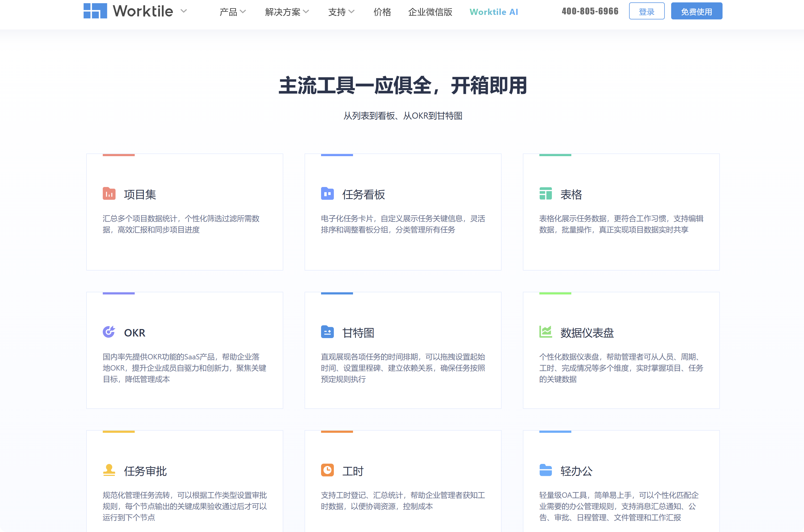The image size is (804, 532).
Task: Open the 价格 page from the navigation
Action: 382,12
